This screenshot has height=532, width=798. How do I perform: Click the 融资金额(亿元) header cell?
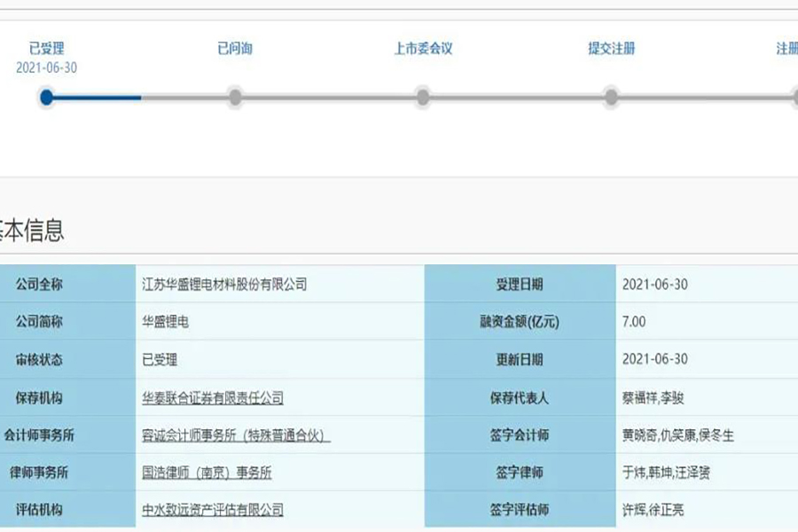(x=520, y=321)
